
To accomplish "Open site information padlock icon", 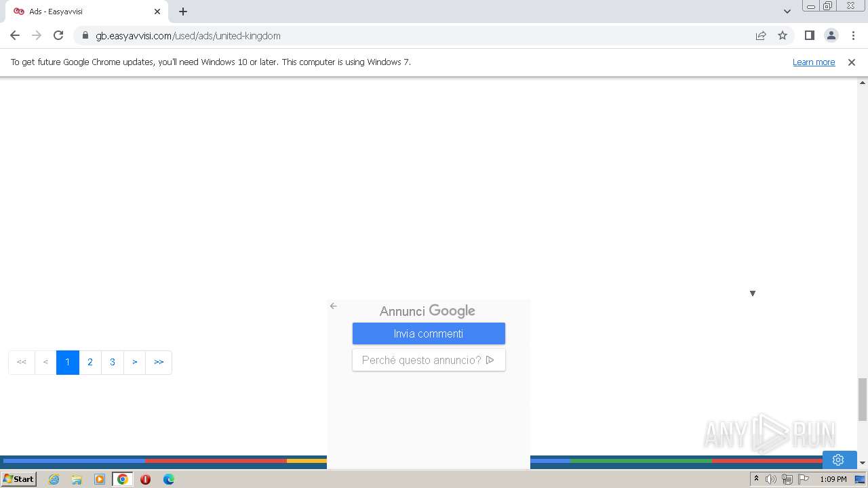I will point(85,35).
